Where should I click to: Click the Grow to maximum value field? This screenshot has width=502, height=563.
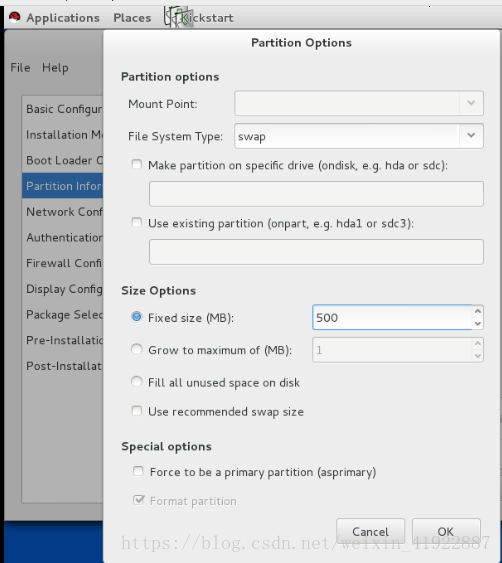point(392,350)
